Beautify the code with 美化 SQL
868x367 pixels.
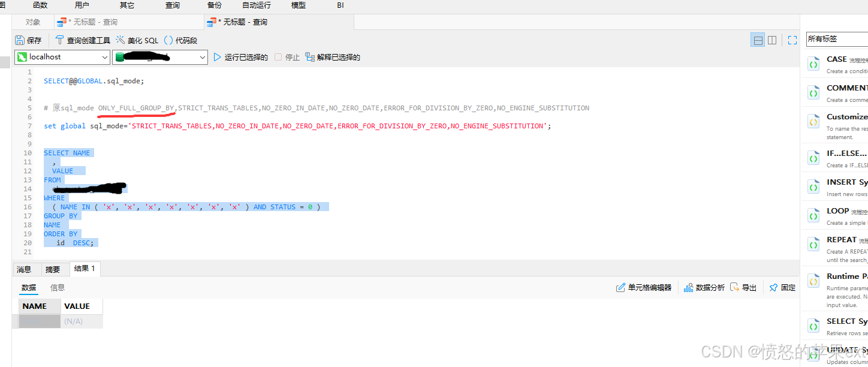tap(137, 40)
